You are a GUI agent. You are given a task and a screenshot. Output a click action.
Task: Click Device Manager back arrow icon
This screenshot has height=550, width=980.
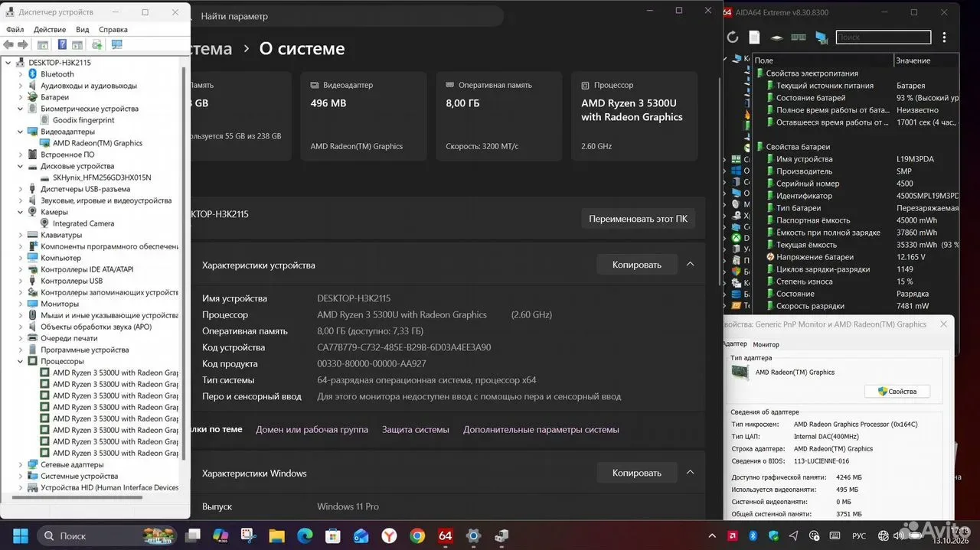[x=8, y=44]
